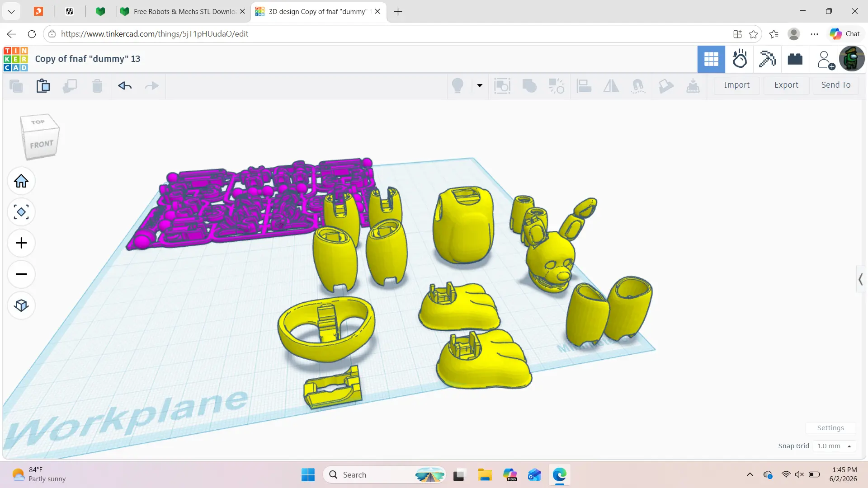This screenshot has width=868, height=488.
Task: Open the user profile avatar
Action: (852, 59)
